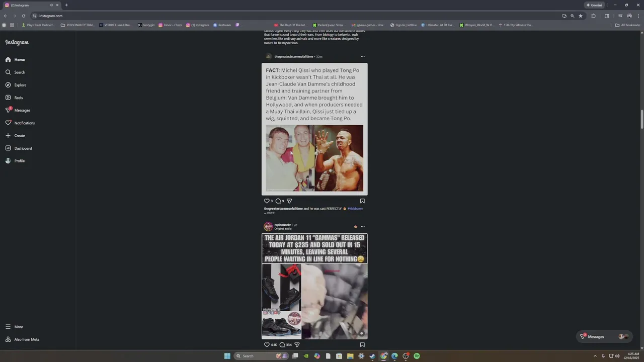
Task: Mute the Instagram tab audio icon
Action: coord(51,5)
